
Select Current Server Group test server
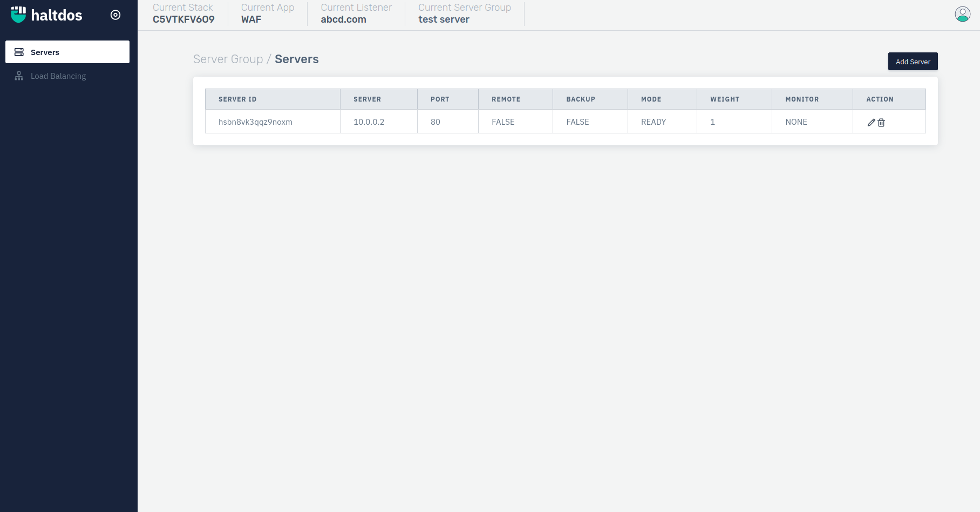[465, 14]
